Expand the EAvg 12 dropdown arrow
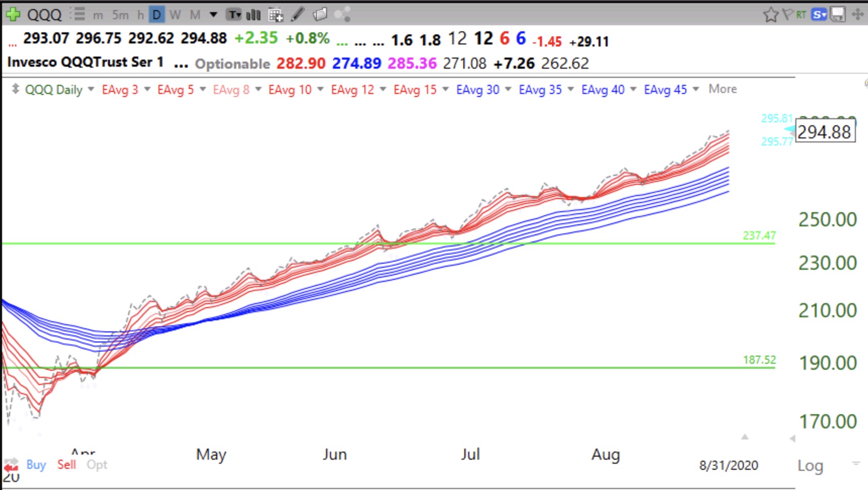The width and height of the screenshot is (868, 490). click(x=383, y=89)
